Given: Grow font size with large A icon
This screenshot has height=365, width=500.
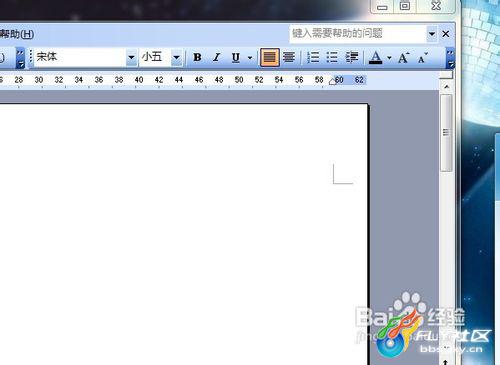Looking at the screenshot, I should tap(404, 58).
